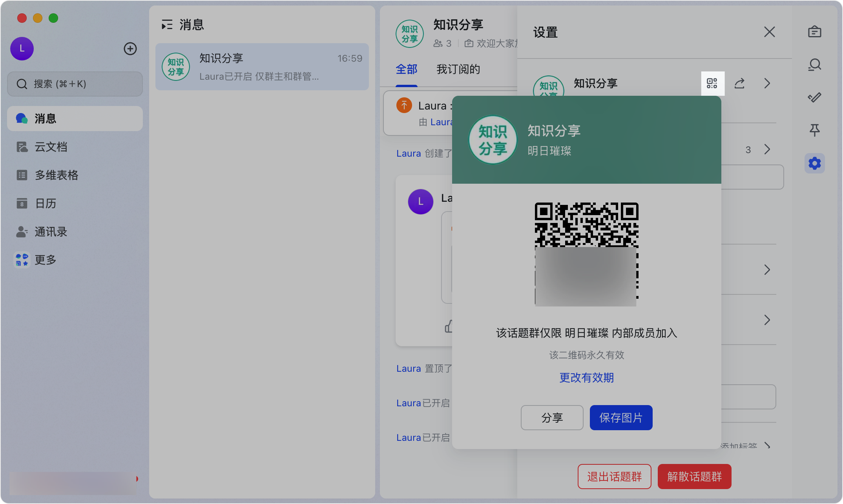Click the share arrow icon beside 知识分享
The image size is (843, 504).
coord(739,83)
